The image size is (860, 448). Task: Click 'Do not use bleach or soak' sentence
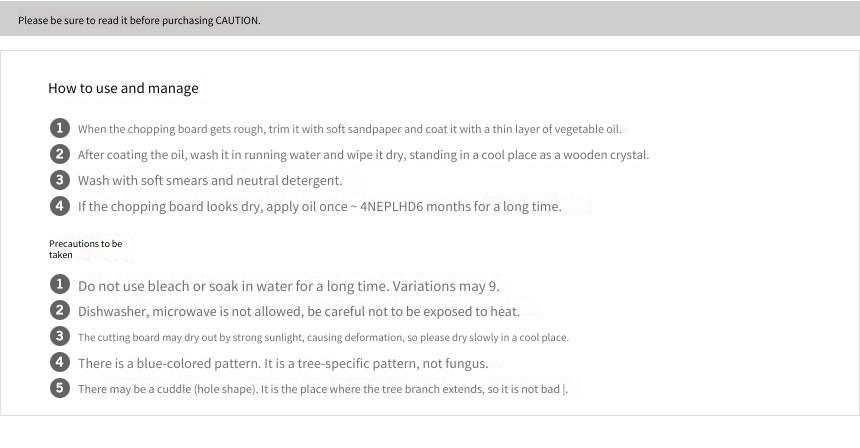click(288, 286)
